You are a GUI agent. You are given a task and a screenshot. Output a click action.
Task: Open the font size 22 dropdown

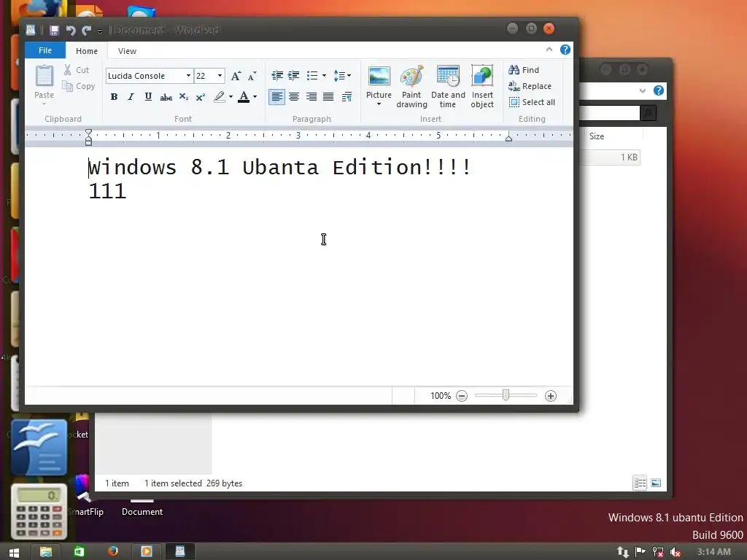click(220, 76)
